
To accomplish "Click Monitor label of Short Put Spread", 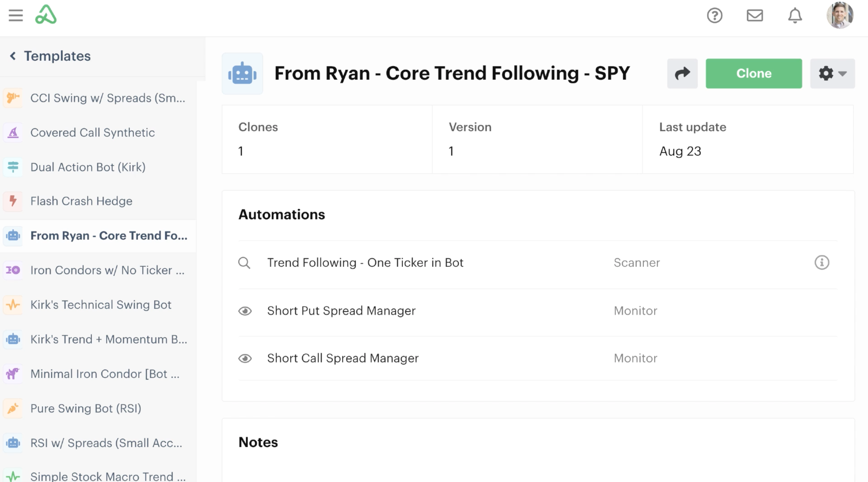I will (636, 311).
